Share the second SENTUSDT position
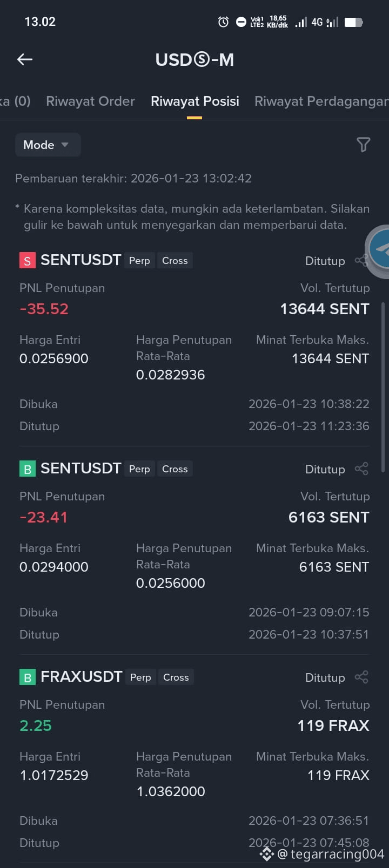389x868 pixels. click(361, 469)
